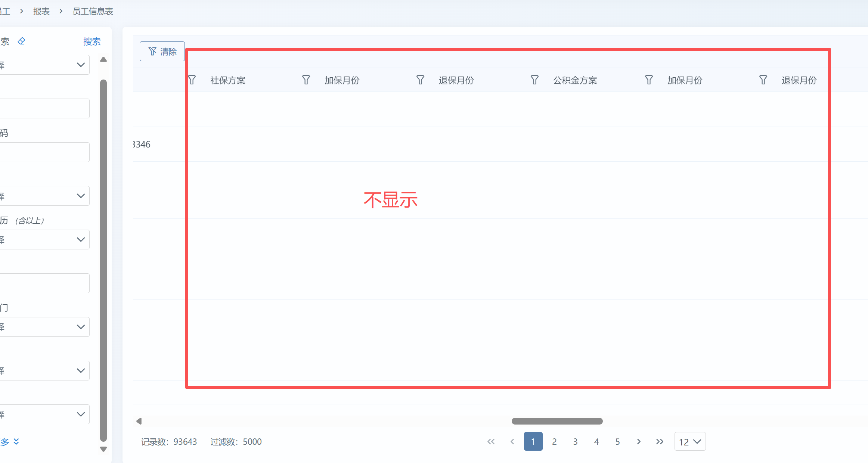The image size is (868, 463).
Task: Click the horizontal table scrollbar thumb
Action: click(x=557, y=421)
